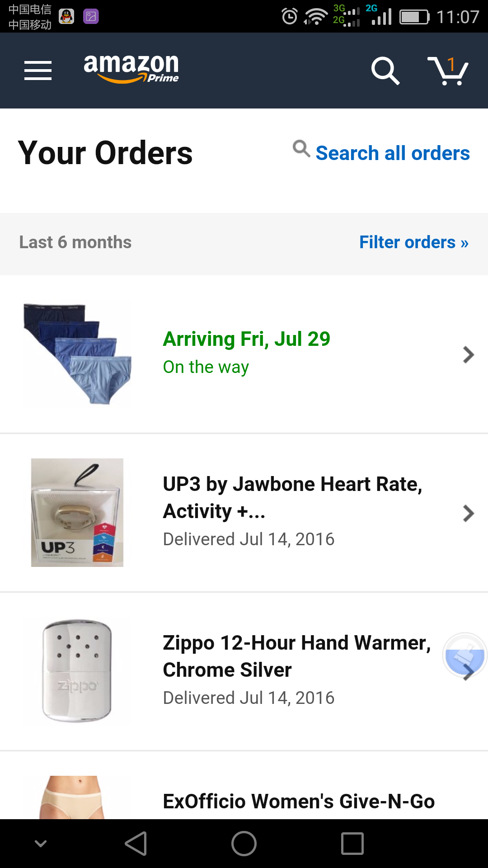Click Search all orders link

tap(392, 153)
